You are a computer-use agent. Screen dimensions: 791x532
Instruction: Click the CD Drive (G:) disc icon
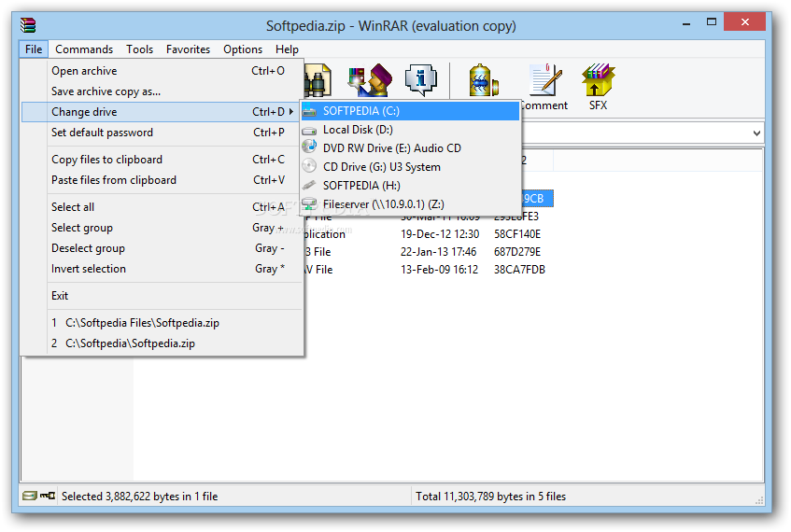[x=309, y=166]
